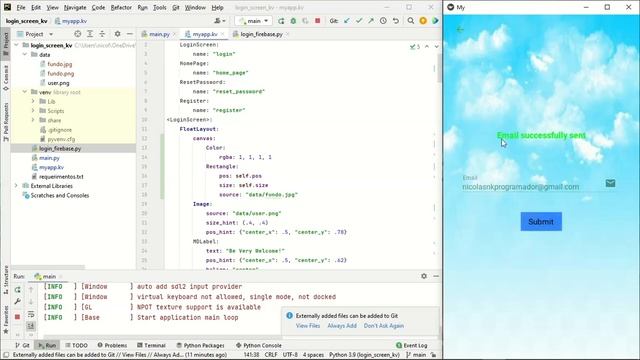
Task: Toggle the Terminal tool window button
Action: pyautogui.click(x=151, y=345)
